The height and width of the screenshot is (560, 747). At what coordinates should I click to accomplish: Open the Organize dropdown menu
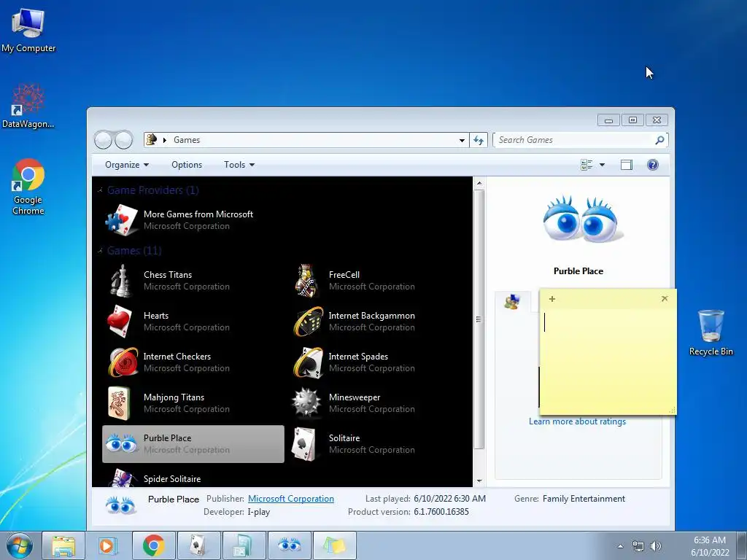pyautogui.click(x=127, y=165)
